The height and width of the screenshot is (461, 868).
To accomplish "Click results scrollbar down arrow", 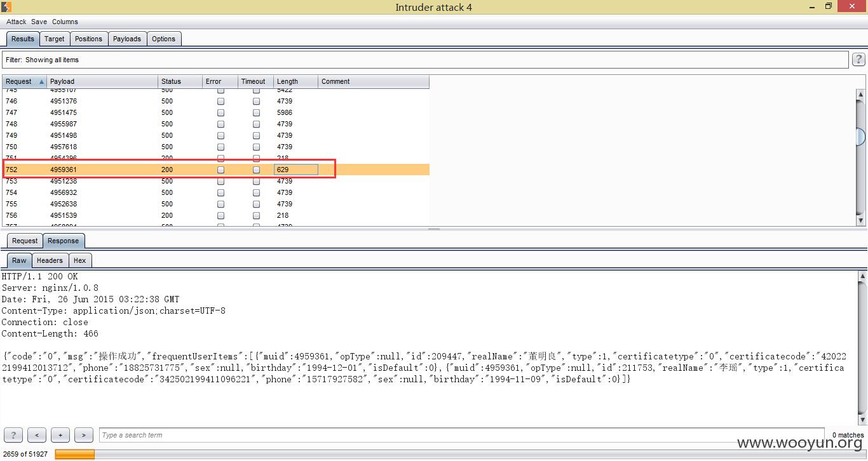I will [x=861, y=220].
